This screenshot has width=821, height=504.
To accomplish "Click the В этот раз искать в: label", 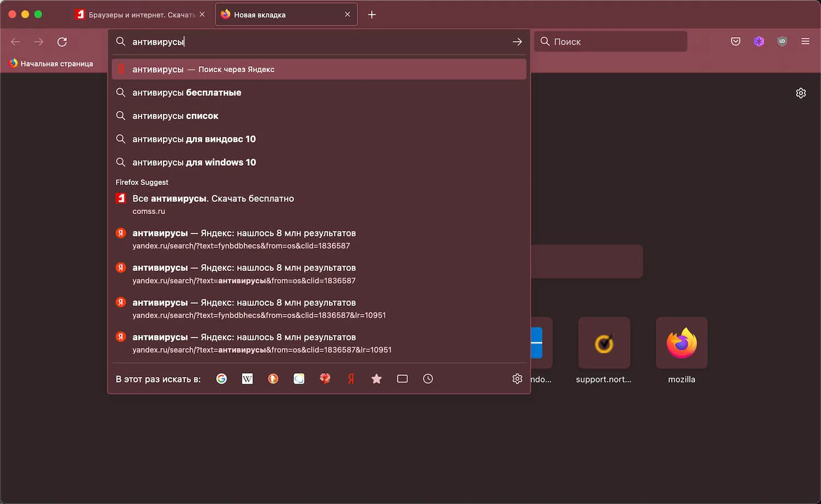I will click(158, 379).
